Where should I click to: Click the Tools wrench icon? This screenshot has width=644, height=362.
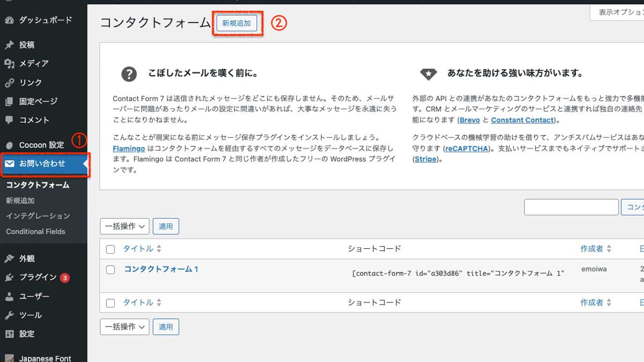(x=9, y=315)
